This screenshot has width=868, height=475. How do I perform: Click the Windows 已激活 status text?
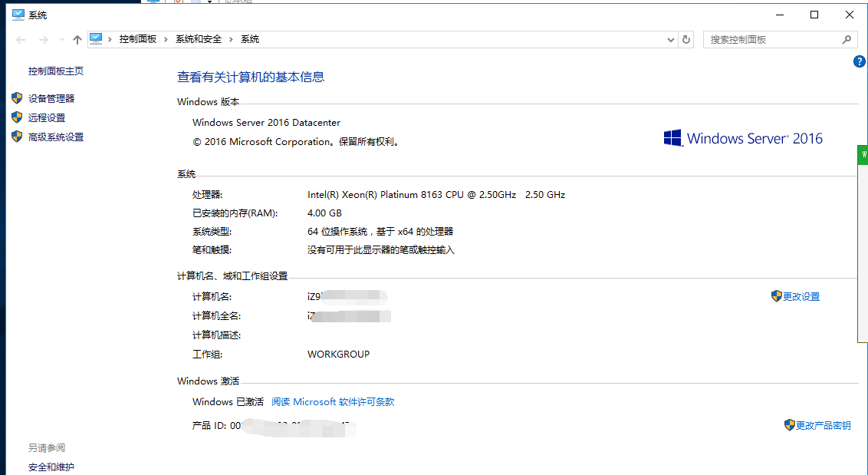(228, 402)
